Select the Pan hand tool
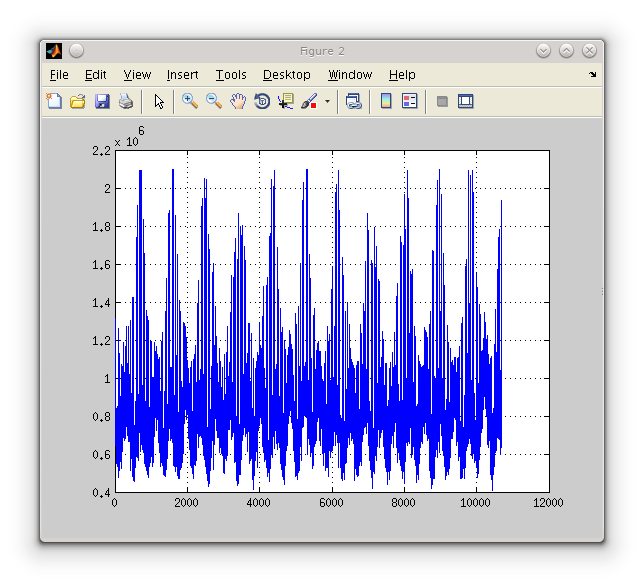The image size is (644, 582). (x=238, y=101)
